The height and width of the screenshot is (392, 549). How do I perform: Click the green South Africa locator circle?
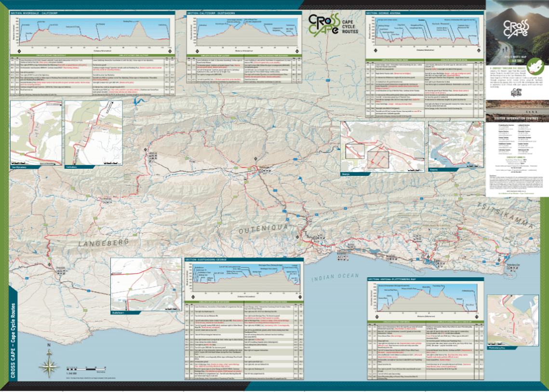point(536,66)
